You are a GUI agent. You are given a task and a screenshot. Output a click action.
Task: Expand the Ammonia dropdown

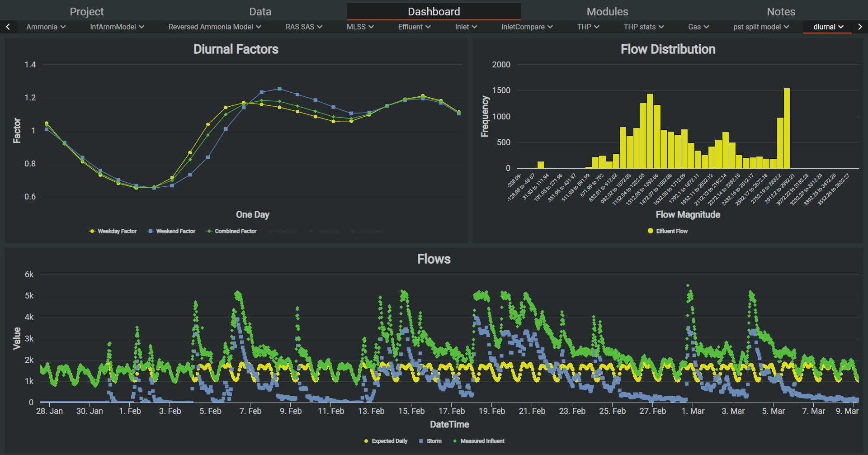click(46, 27)
